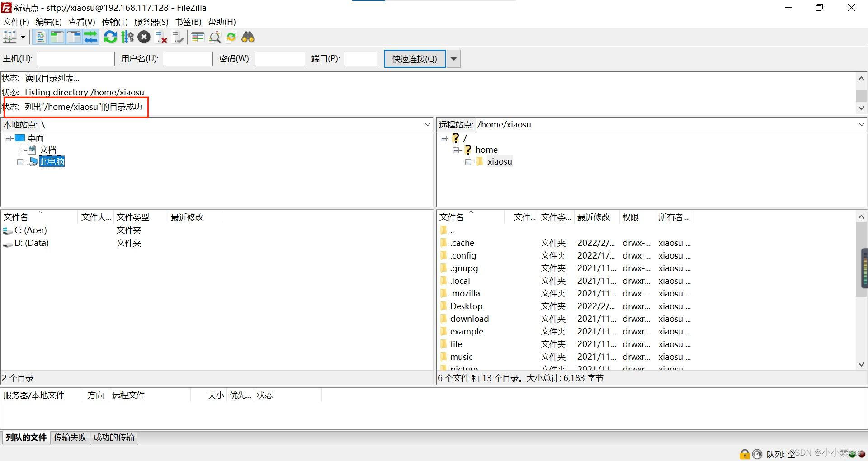Viewport: 868px width, 461px height.
Task: Toggle the transfer queue display
Action: pos(90,37)
